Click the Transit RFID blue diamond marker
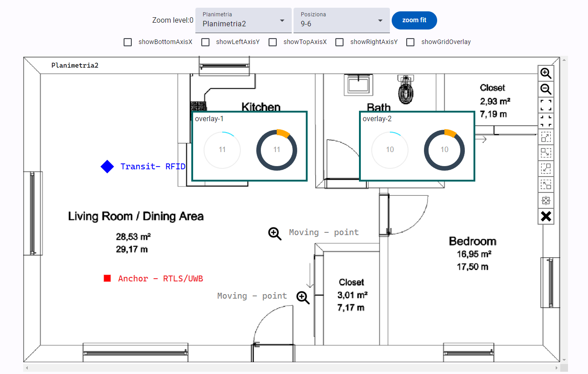The image size is (588, 374). point(107,166)
